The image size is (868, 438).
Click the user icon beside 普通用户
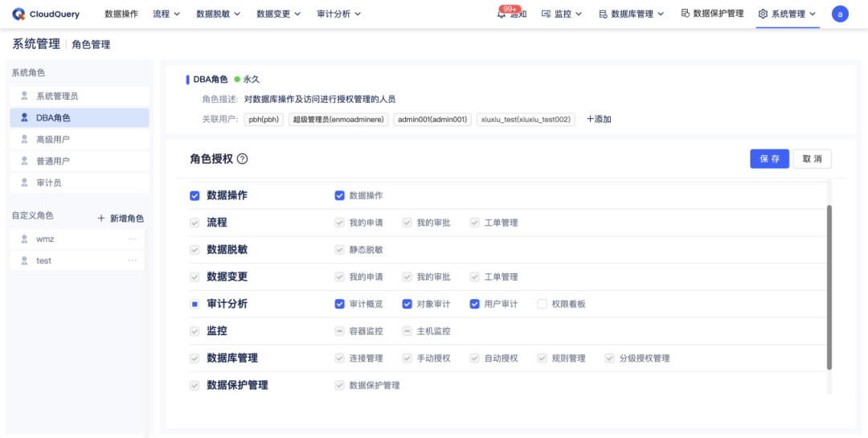coord(24,161)
